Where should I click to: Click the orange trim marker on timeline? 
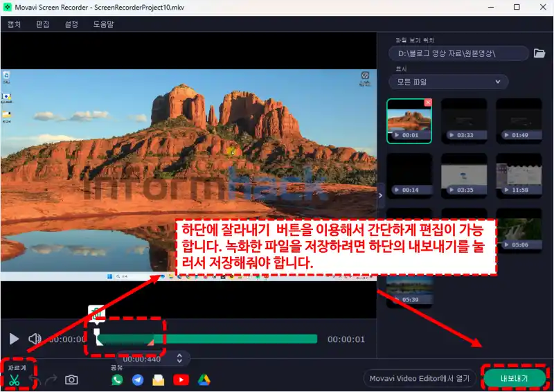point(150,342)
